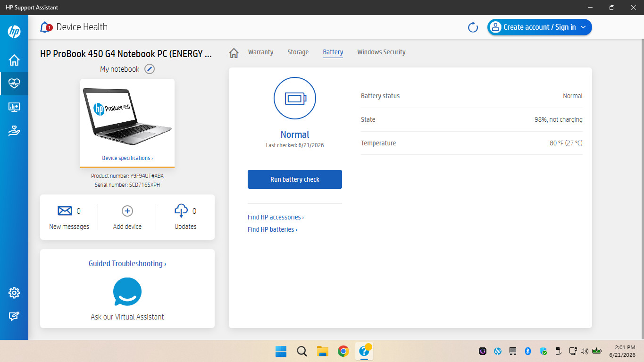Open Updates cloud download icon
644x362 pixels.
point(181,210)
